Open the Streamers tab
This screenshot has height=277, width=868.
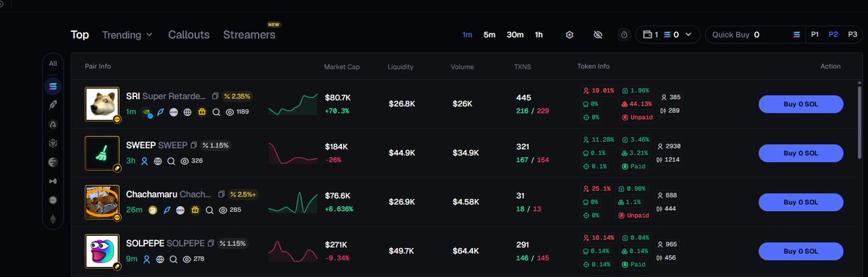249,35
